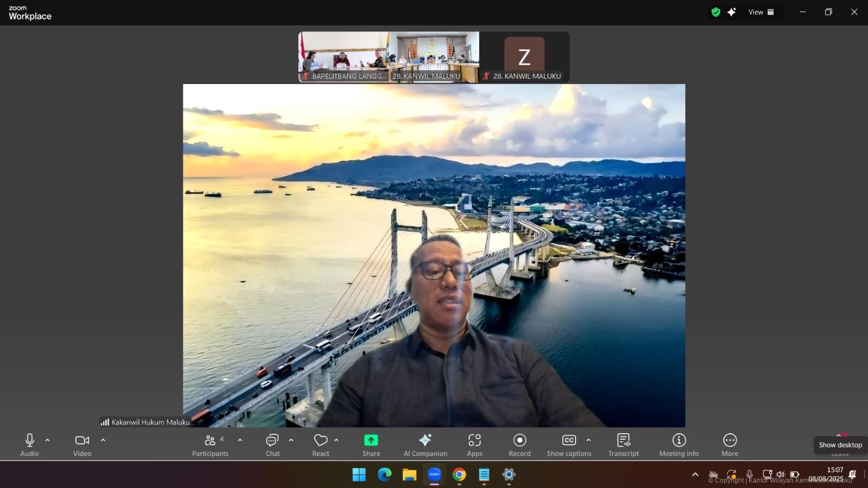Image resolution: width=868 pixels, height=488 pixels.
Task: Open the React emoji menu
Action: (x=321, y=445)
